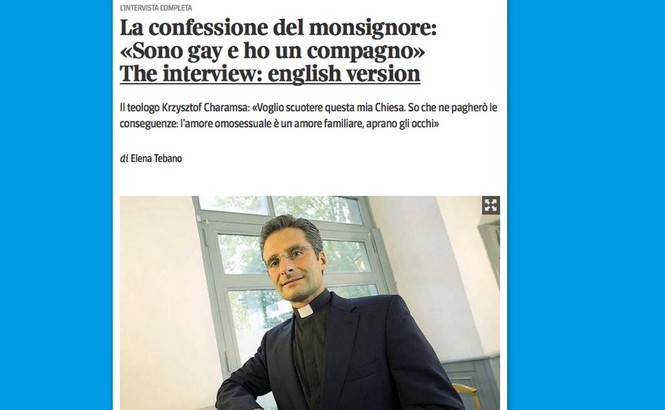Click the italic "di" byline prefix
The image size is (665, 410).
124,159
